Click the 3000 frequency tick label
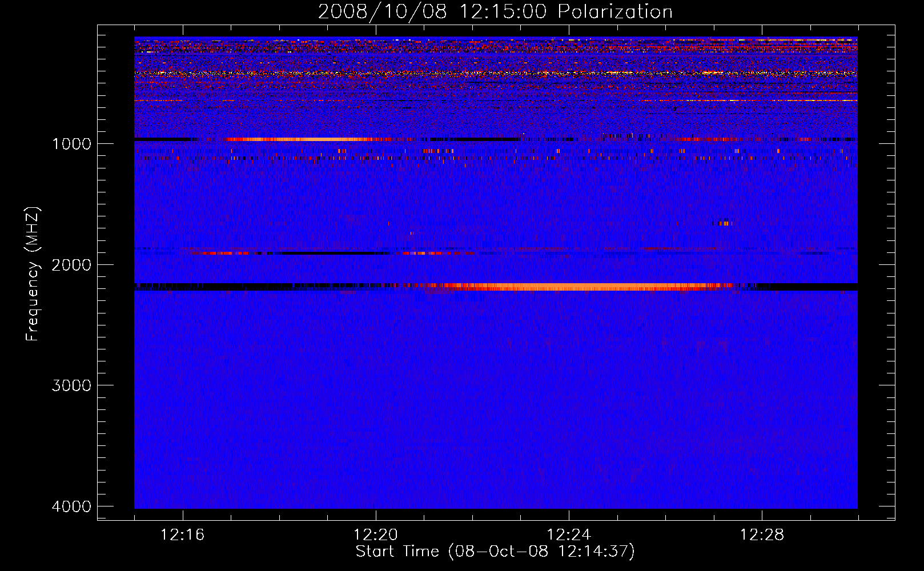924x571 pixels. 71,385
